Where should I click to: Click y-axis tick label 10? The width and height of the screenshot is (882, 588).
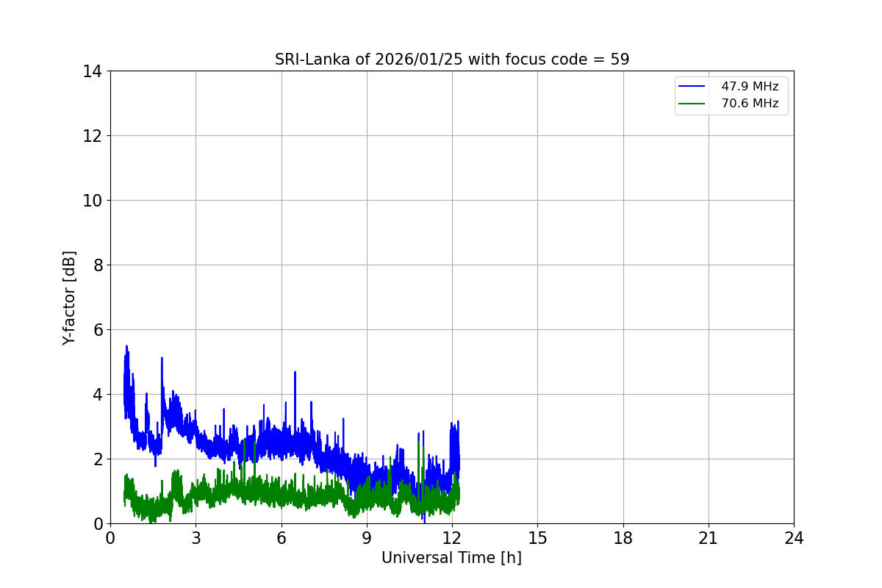(93, 201)
